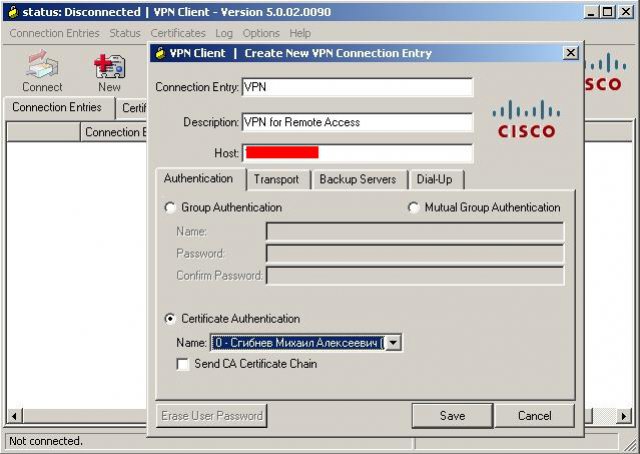640x454 pixels.
Task: Click the 'Not connected.' status bar text
Action: coord(46,441)
